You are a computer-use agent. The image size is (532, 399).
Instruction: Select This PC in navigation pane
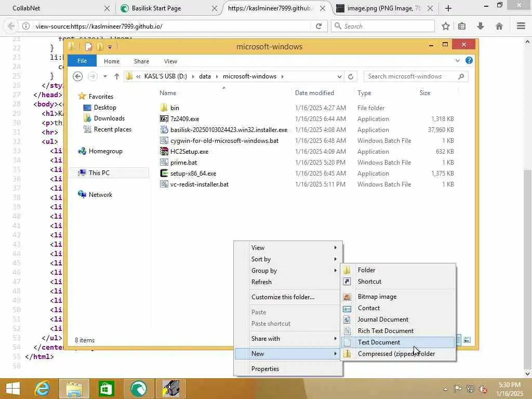(x=99, y=173)
